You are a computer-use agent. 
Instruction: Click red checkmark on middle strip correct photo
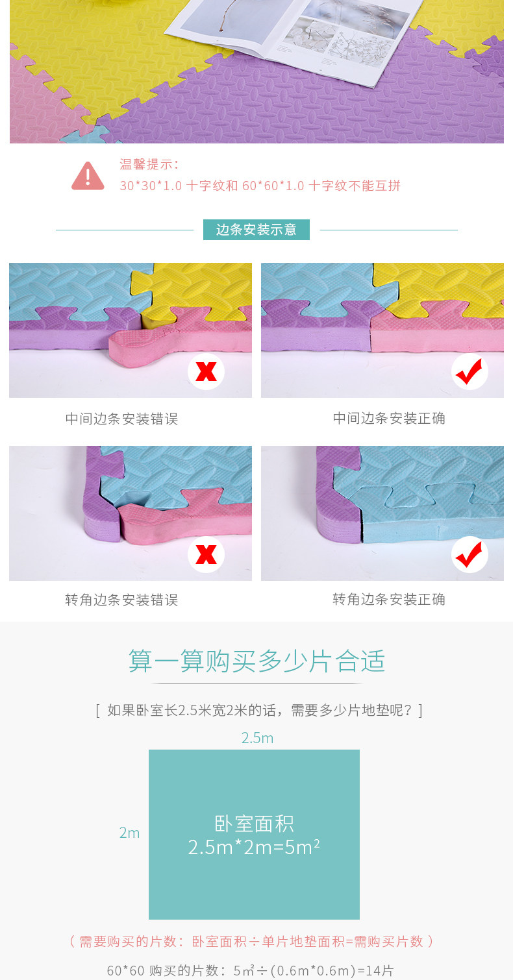(469, 372)
